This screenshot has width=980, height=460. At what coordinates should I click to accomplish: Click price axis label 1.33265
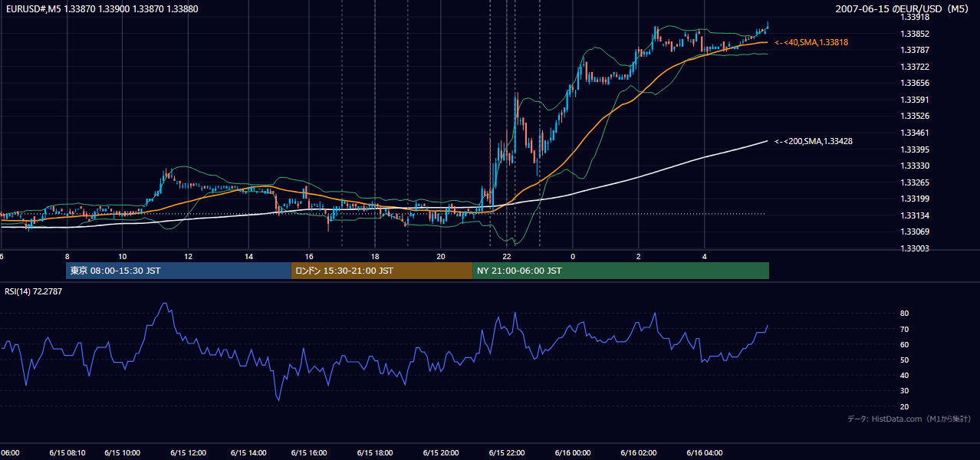[914, 182]
